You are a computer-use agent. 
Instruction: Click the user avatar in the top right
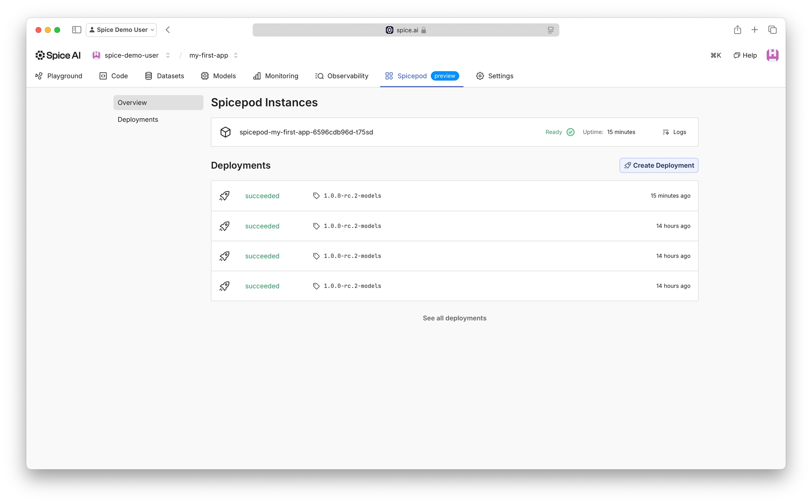772,55
